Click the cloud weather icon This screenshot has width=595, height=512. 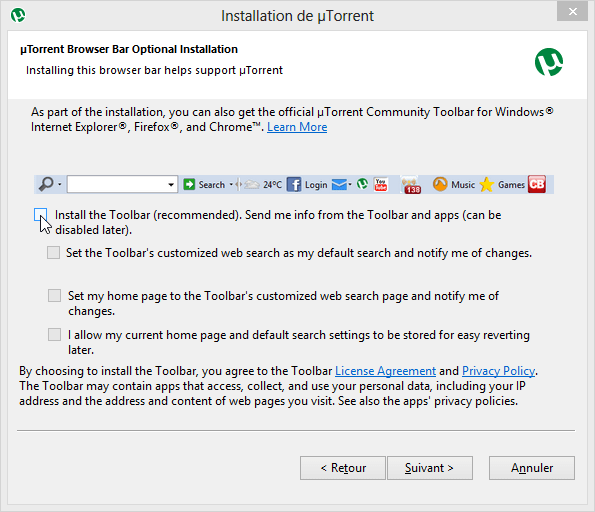pos(252,185)
